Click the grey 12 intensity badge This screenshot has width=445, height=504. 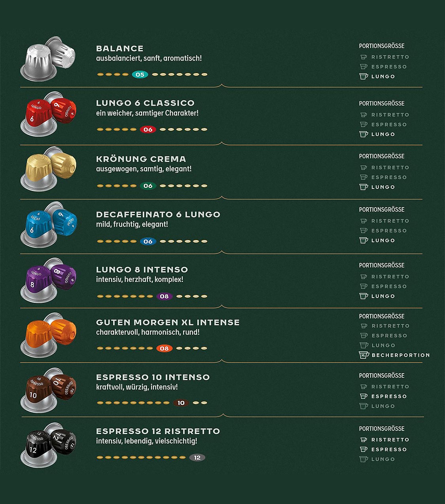point(197,458)
